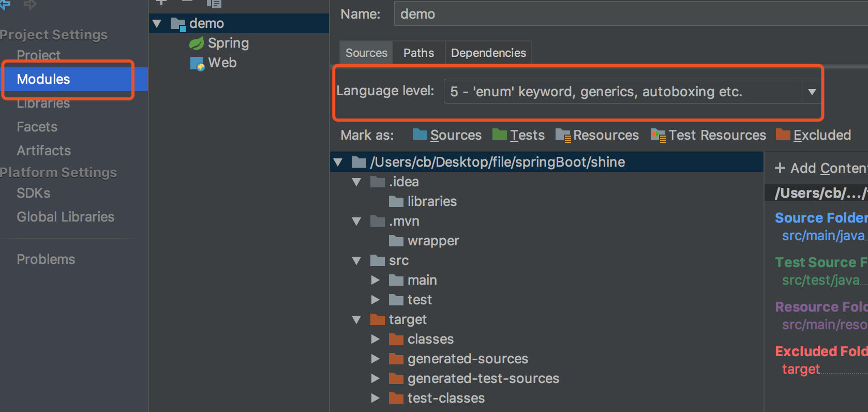Collapse the target folder
868x412 pixels.
[356, 320]
